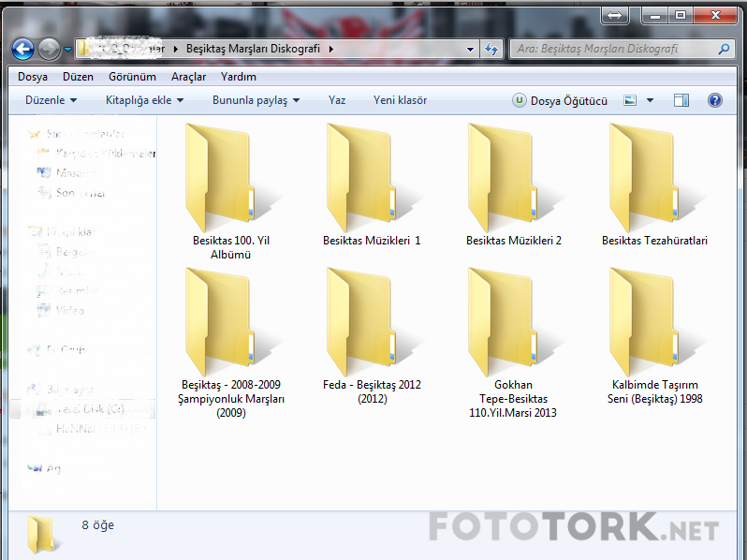
Task: Click the Dosya Öğütücü toolbar button
Action: [560, 100]
